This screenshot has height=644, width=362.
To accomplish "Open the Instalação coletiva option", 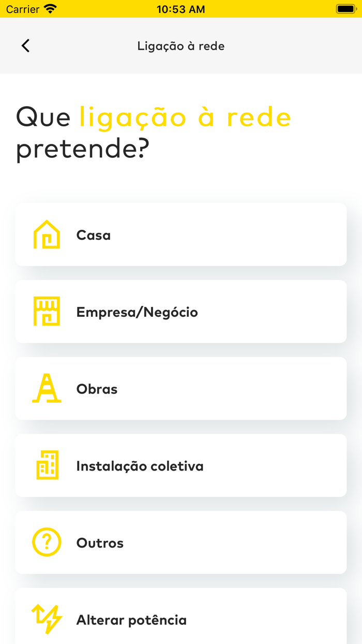I will tap(181, 465).
